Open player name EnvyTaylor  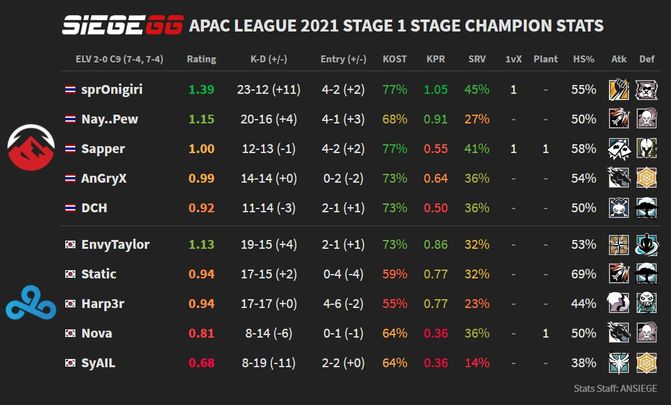tap(116, 244)
